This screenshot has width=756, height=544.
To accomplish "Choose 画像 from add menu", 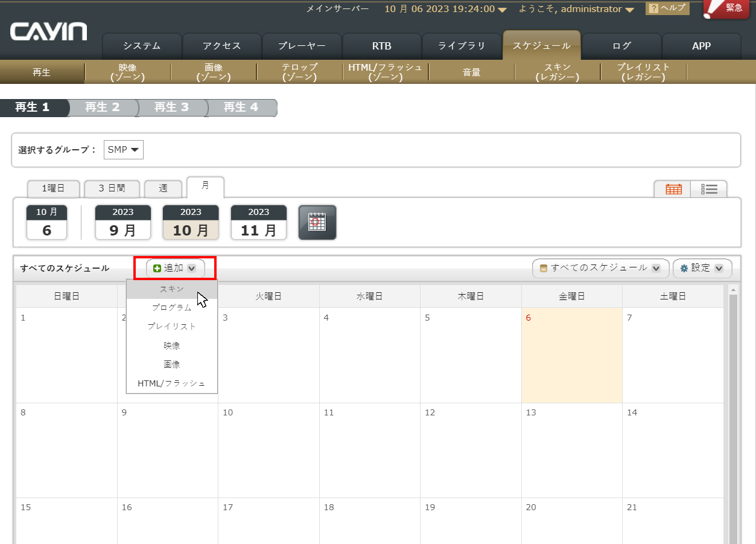I will 172,364.
